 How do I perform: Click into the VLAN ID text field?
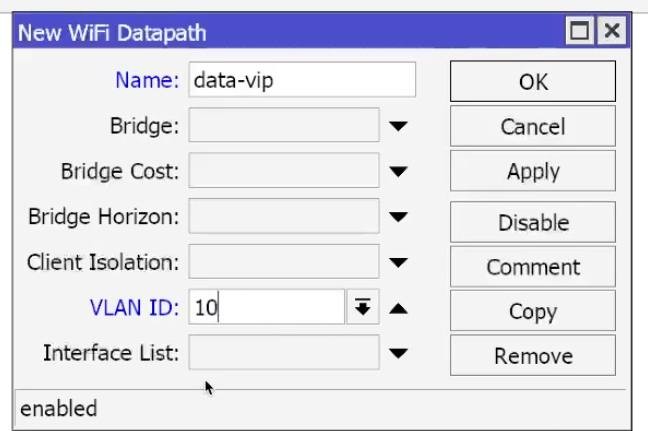click(267, 307)
